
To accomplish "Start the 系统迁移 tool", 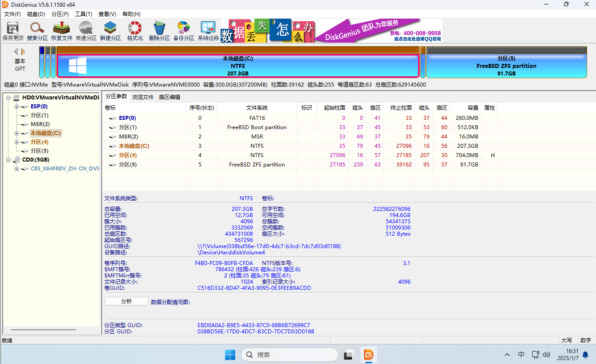I will [x=208, y=31].
